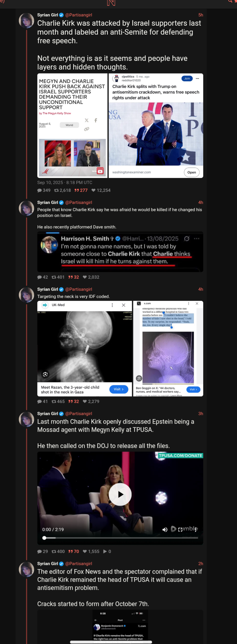Viewport: 237px width, 644px height.
Task: Click the reply bubble icon showing 349
Action: (x=40, y=190)
